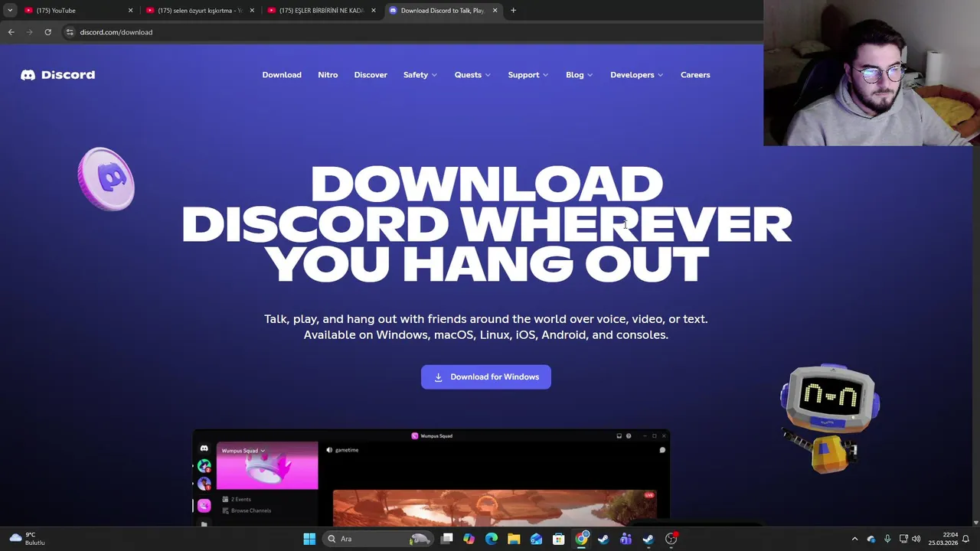Click the Download for Windows button

coord(486,377)
